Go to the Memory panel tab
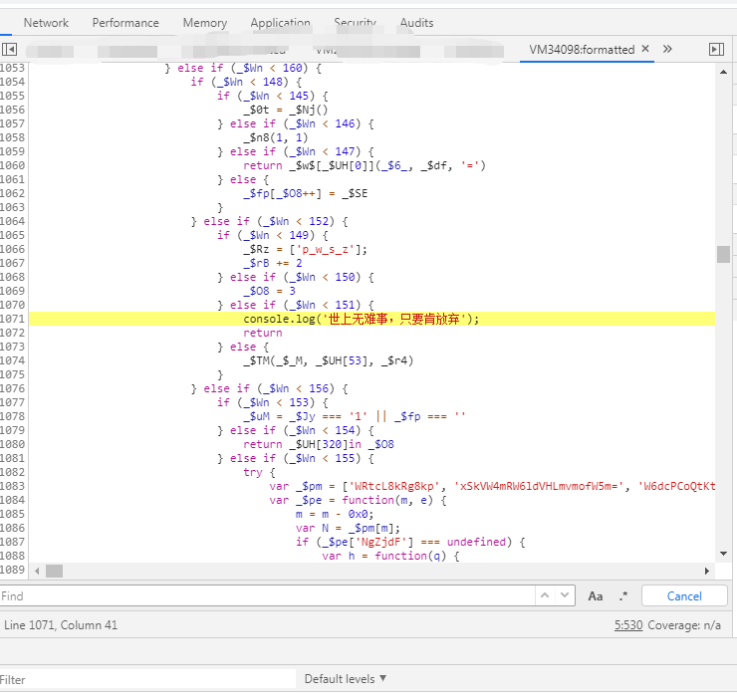Screen dimensions: 737x700 click(x=204, y=23)
